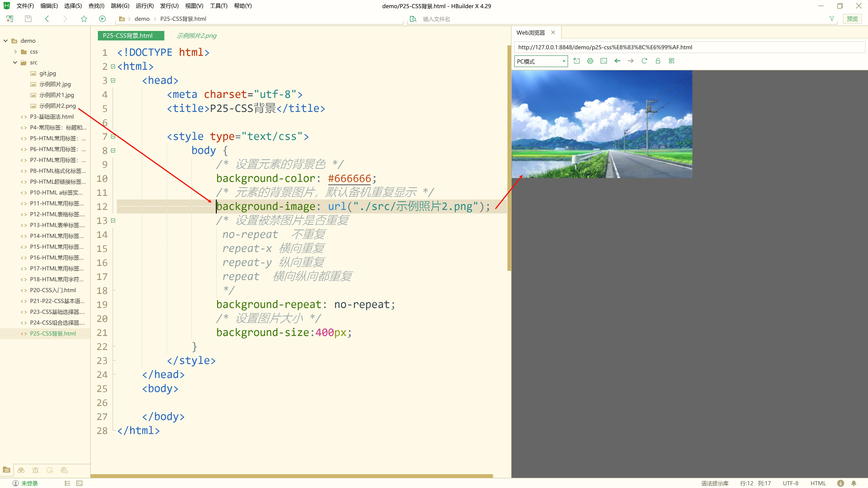This screenshot has width=868, height=488.
Task: Click the 预览 preview button
Action: (x=852, y=19)
